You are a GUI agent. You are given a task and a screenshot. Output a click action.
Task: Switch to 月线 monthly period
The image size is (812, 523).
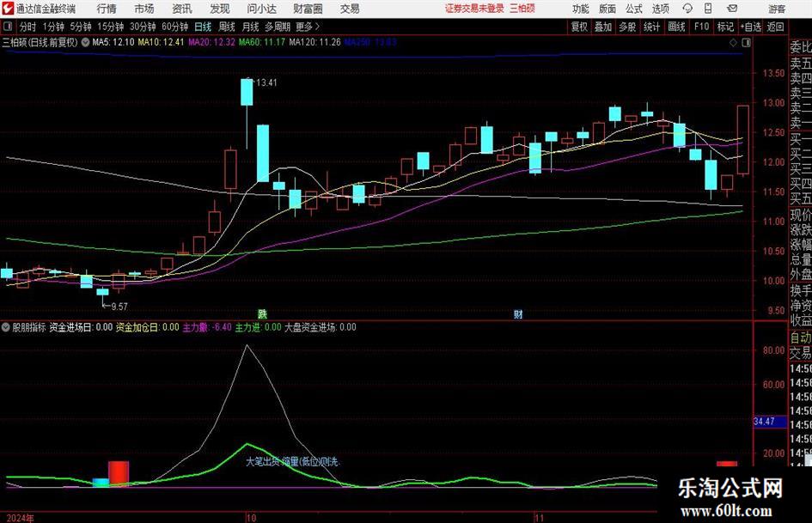pyautogui.click(x=250, y=27)
